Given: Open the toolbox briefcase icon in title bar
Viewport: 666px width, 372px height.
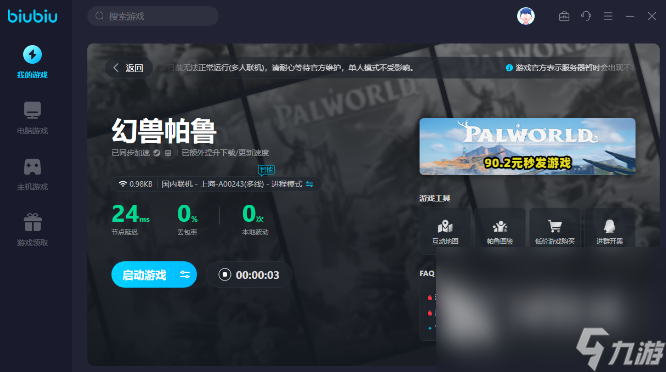Looking at the screenshot, I should pos(564,16).
